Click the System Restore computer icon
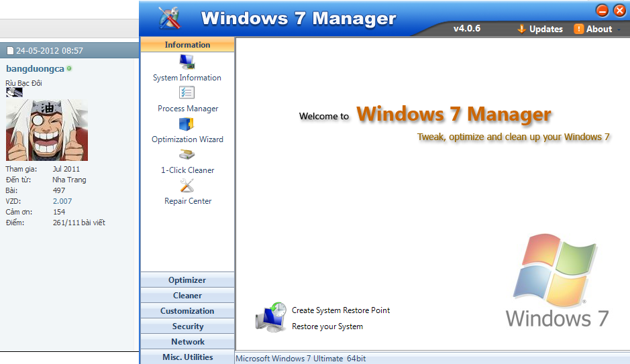The height and width of the screenshot is (364, 630). point(271,318)
